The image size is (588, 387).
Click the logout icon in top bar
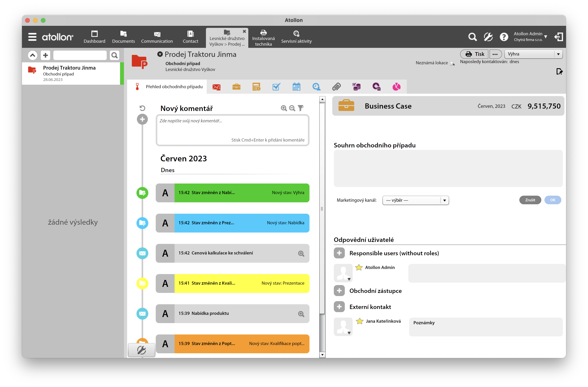click(x=558, y=37)
